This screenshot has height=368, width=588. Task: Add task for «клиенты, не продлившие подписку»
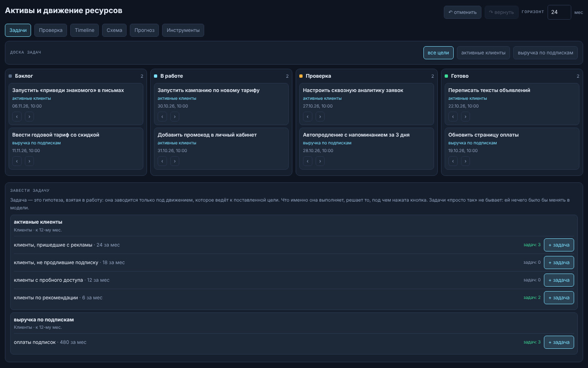(559, 263)
